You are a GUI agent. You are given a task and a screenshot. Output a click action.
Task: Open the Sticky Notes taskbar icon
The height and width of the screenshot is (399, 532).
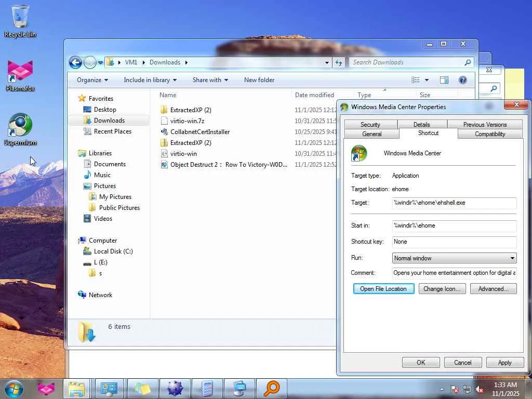click(x=142, y=389)
